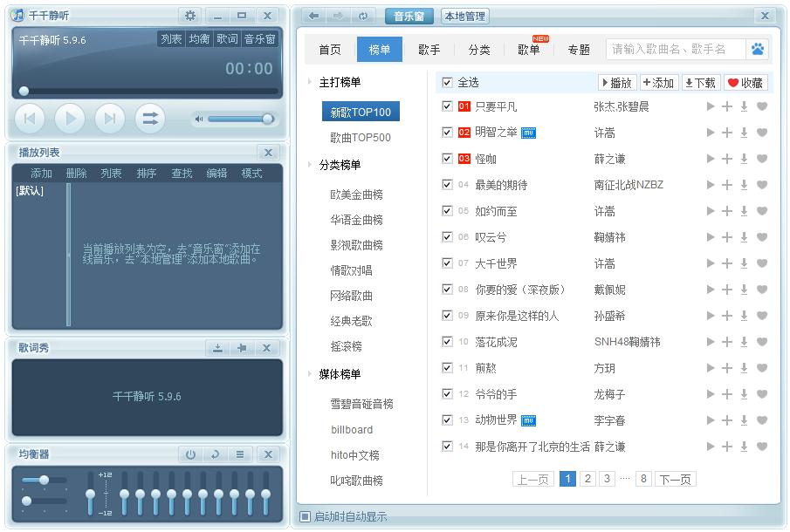Skip to the previous track

click(x=30, y=119)
